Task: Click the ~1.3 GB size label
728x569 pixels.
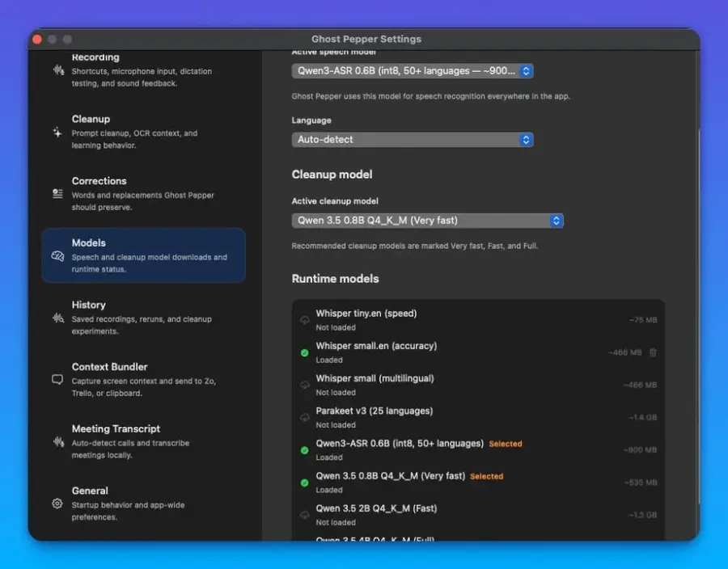Action: point(643,515)
